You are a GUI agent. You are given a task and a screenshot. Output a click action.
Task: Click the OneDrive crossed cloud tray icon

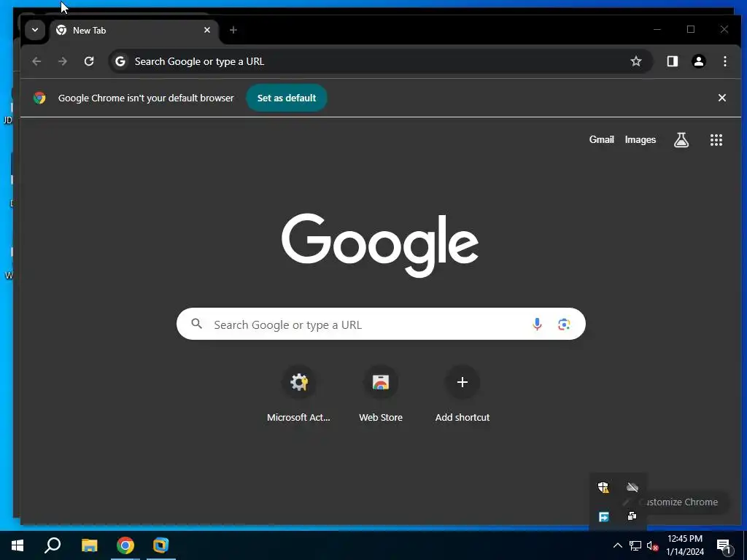coord(632,487)
